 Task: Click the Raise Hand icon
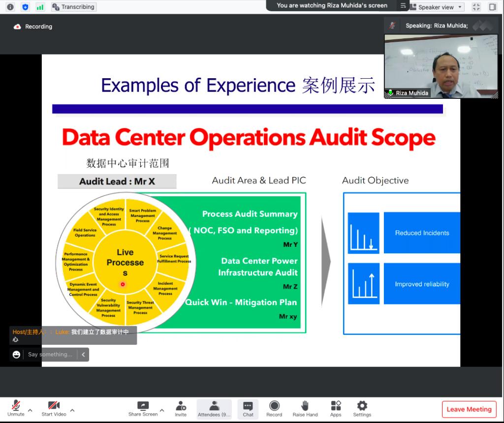[x=305, y=408]
